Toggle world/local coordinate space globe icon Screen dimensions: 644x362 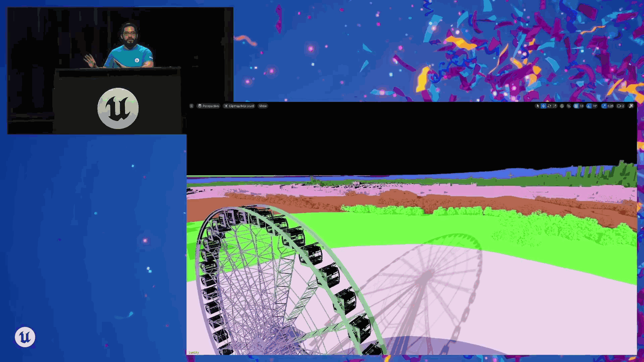point(562,106)
